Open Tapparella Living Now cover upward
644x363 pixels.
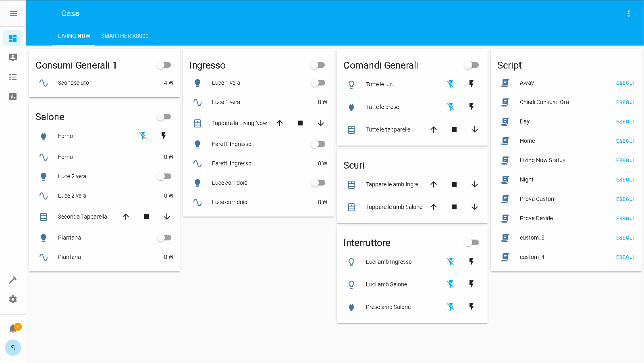[280, 123]
